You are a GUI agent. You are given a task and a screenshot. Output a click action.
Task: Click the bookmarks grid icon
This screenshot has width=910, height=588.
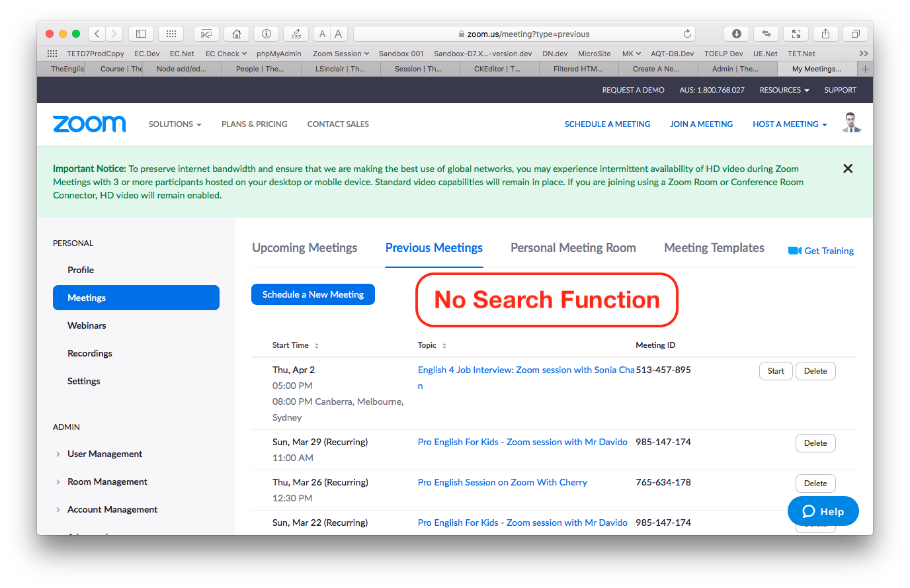pos(171,33)
